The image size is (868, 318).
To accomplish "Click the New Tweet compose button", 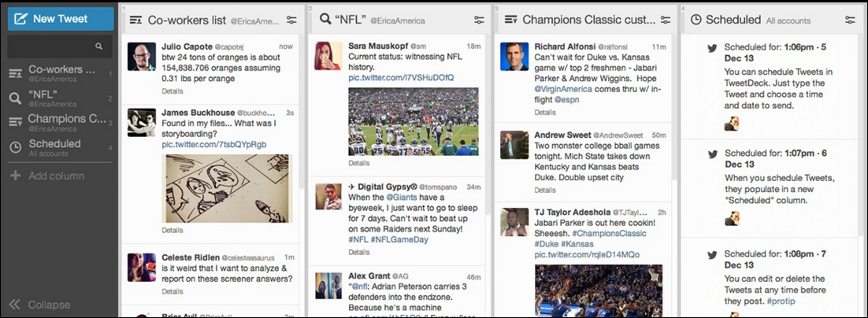I will pos(60,19).
